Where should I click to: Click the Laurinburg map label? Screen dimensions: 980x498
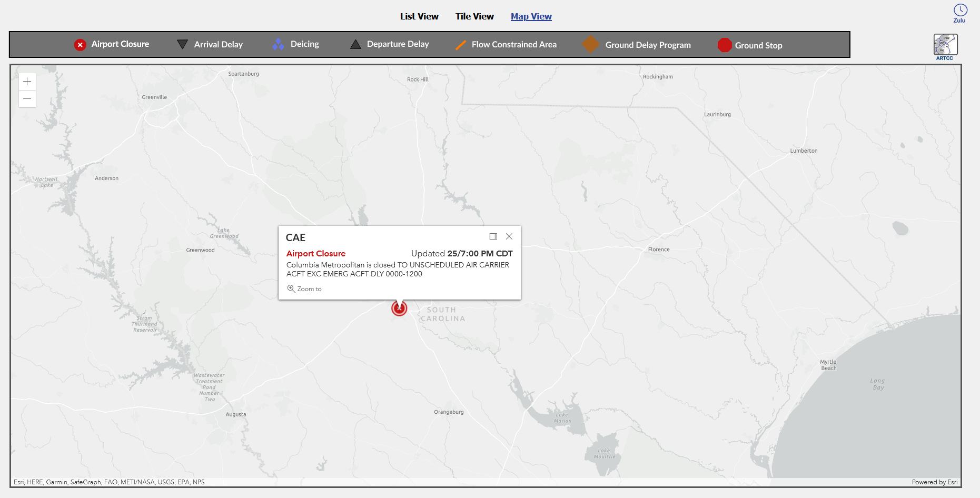tap(717, 114)
